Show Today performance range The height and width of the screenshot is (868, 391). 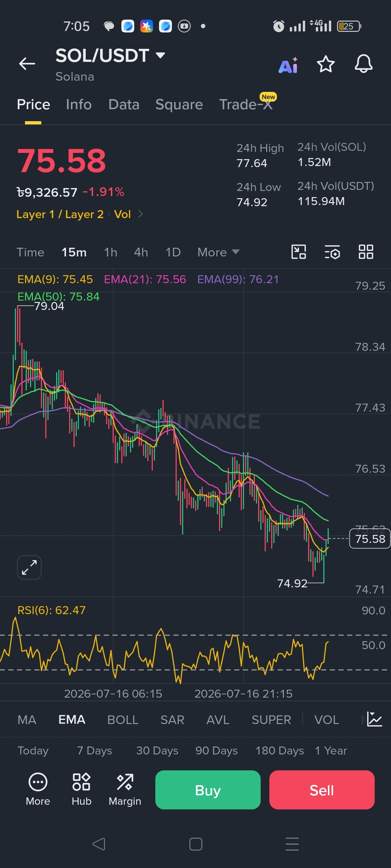[x=33, y=750]
